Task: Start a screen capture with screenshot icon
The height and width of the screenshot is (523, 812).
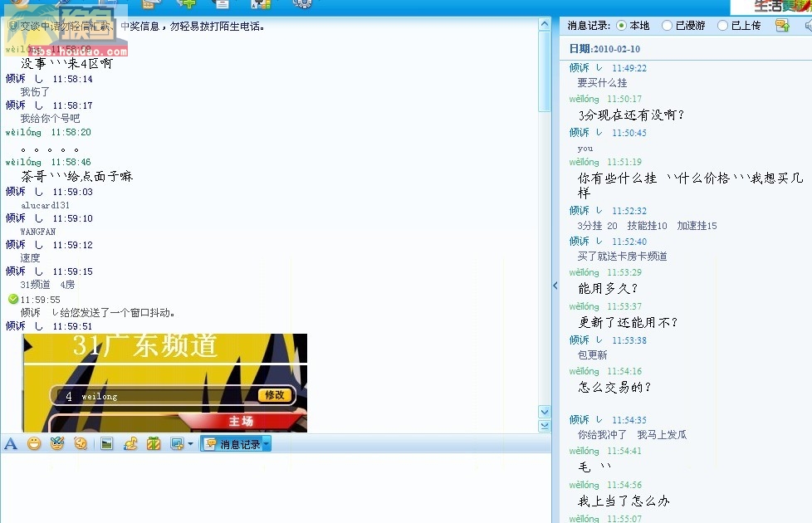Action: pos(177,444)
